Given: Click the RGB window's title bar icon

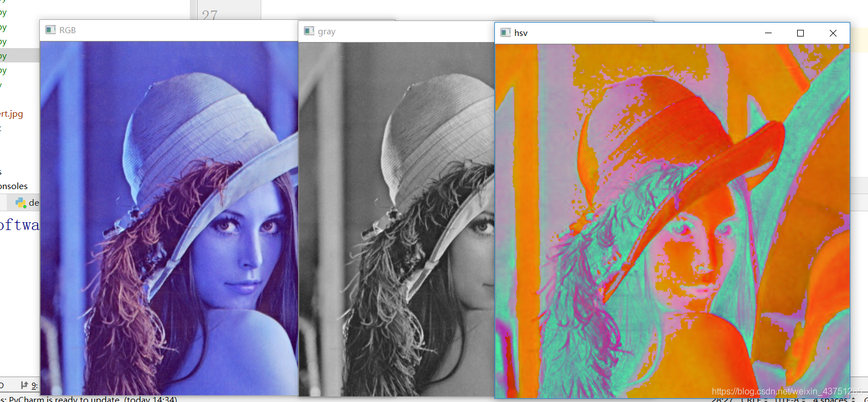Looking at the screenshot, I should click(x=50, y=30).
